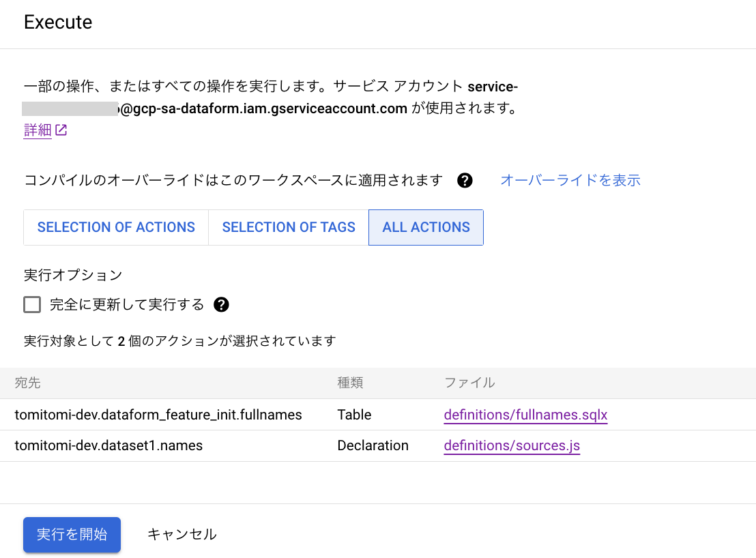Switch to the SELECTION OF TAGS tab
The width and height of the screenshot is (756, 558).
[288, 227]
